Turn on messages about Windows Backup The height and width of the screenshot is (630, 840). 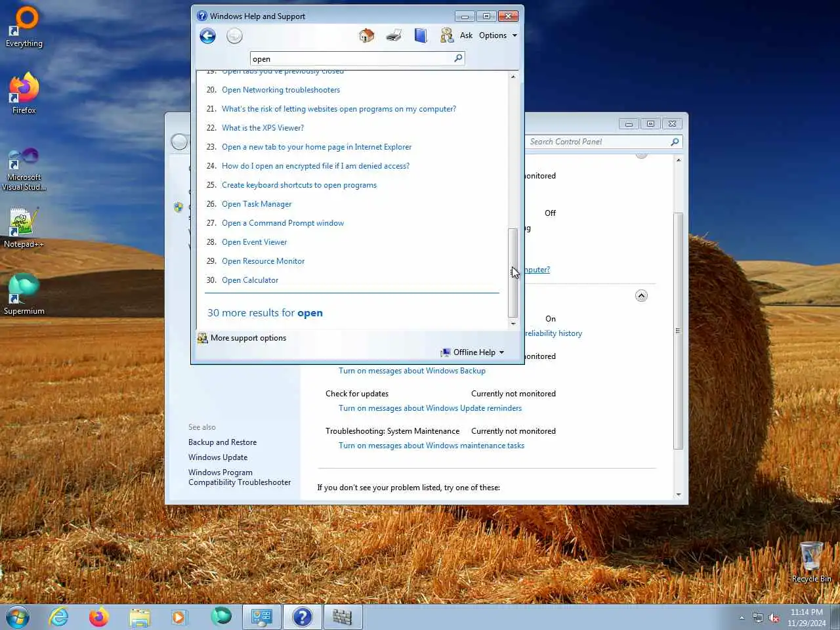coord(412,371)
